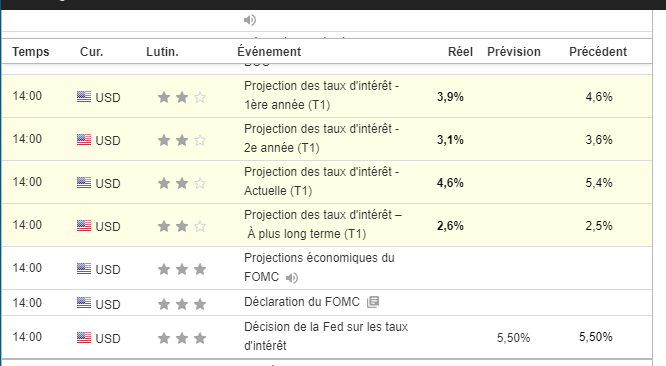Click the US flag in the 1ère année row
666x366 pixels.
tap(84, 97)
